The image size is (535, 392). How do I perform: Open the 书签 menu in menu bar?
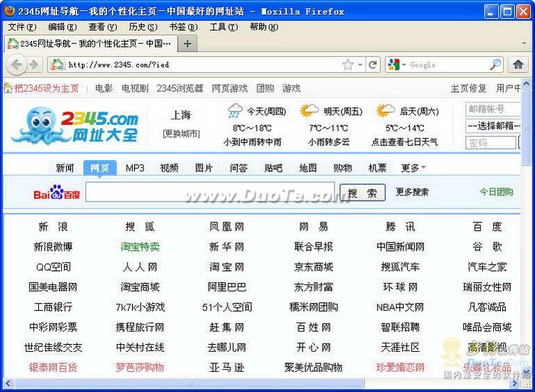pyautogui.click(x=183, y=27)
